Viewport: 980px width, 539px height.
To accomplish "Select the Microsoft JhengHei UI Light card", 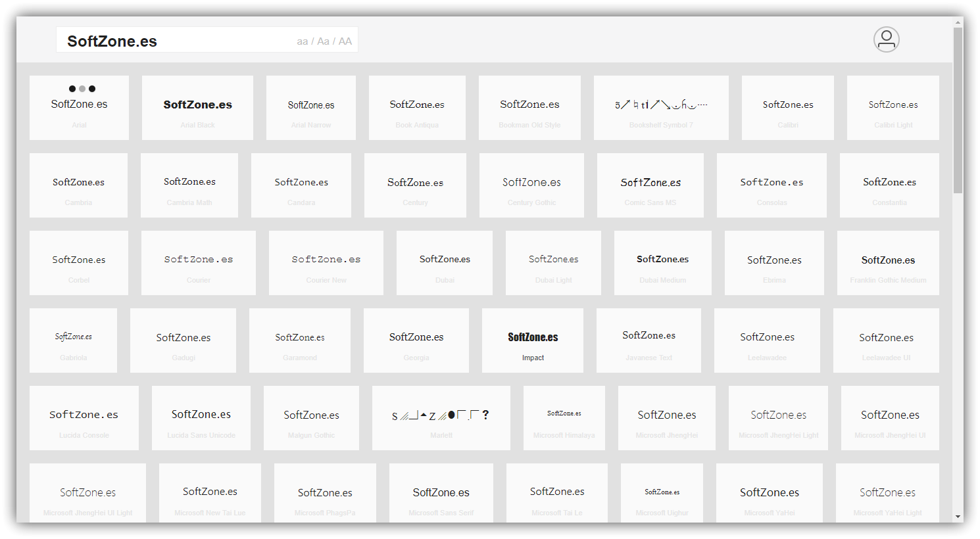I will tap(87, 493).
